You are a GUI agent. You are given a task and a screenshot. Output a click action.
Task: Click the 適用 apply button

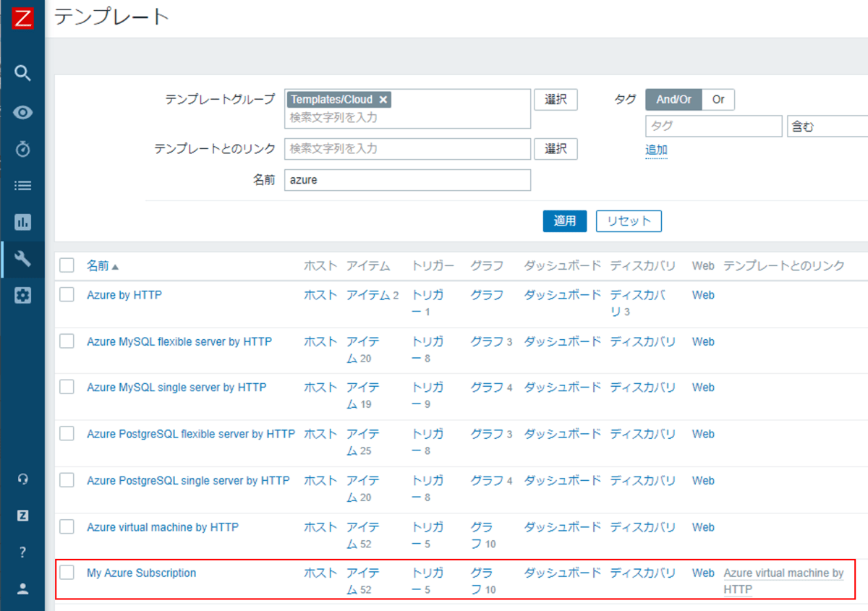564,221
